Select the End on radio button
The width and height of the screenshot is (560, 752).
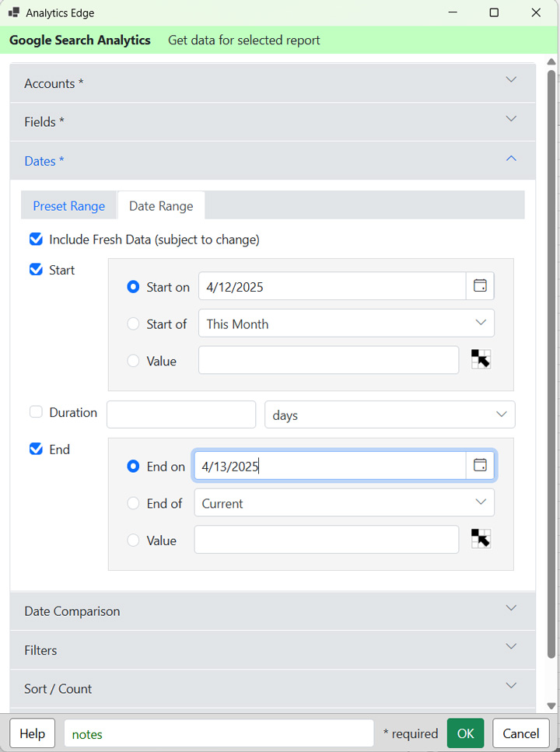pyautogui.click(x=133, y=466)
